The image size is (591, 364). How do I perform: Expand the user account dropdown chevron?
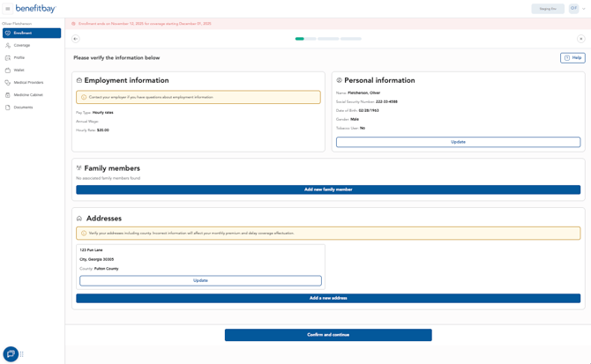[583, 9]
